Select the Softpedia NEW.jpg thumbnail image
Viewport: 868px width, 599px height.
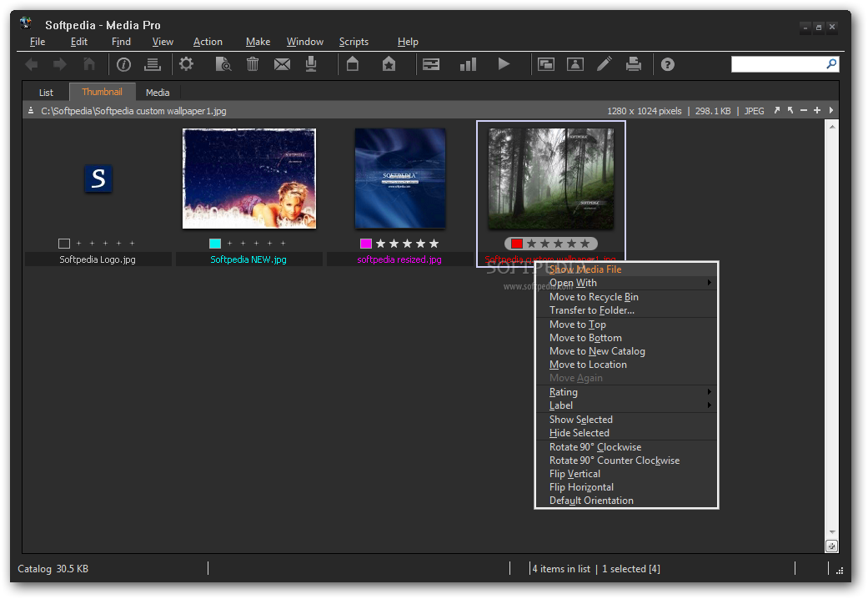249,179
